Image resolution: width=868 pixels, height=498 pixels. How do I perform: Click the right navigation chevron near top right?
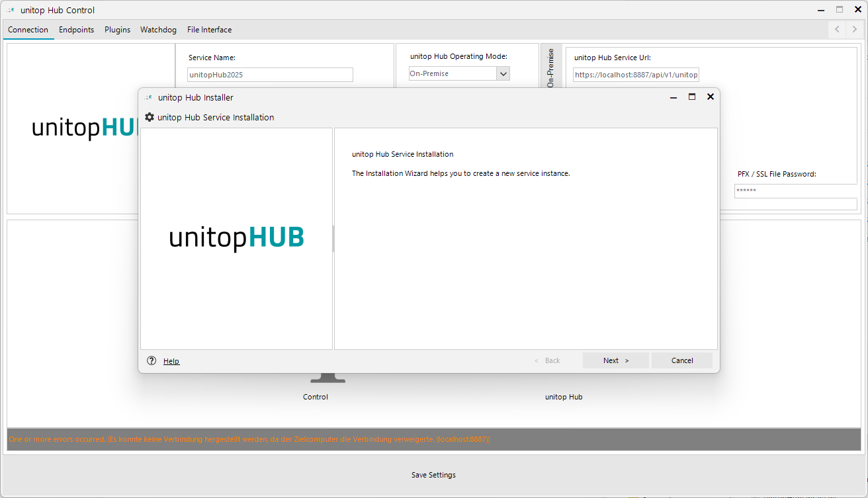pyautogui.click(x=853, y=29)
